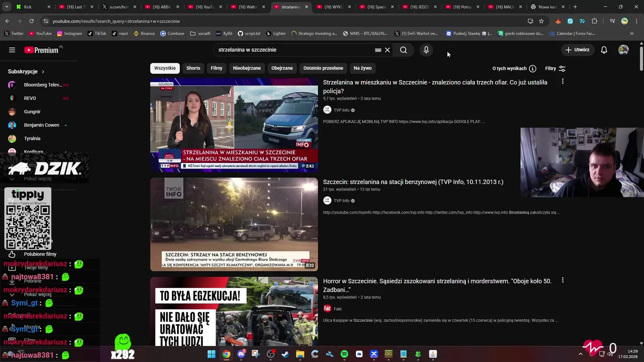Screen dimensions: 644x362
Task: Open the To była egzekucja thumbnail
Action: (234, 312)
